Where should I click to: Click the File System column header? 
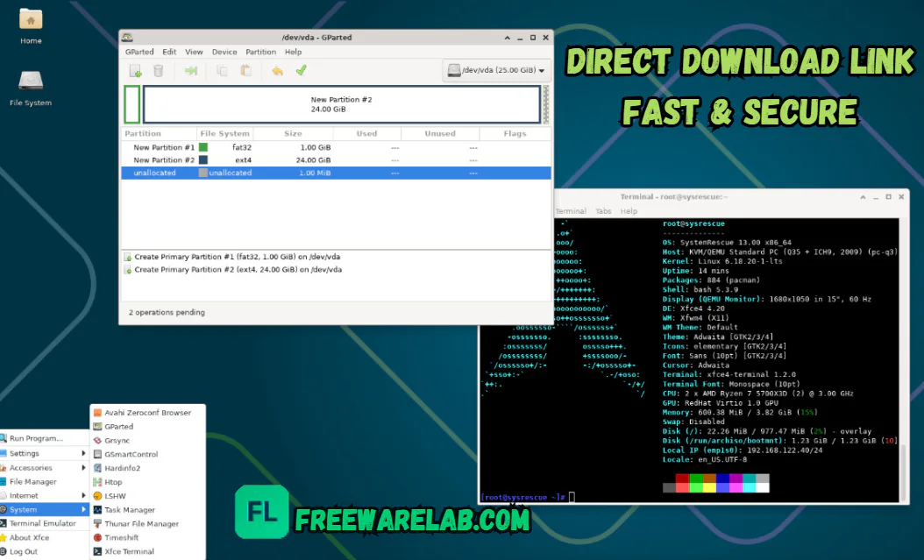(x=224, y=134)
